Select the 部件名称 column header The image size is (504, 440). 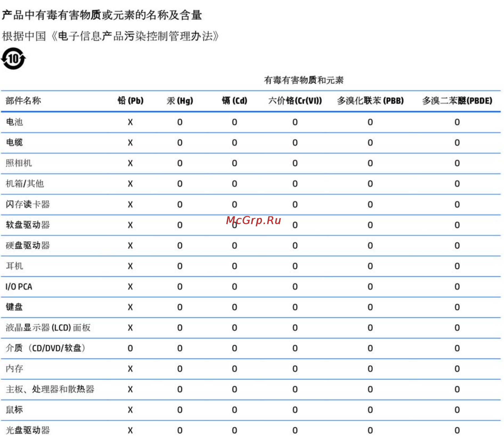pyautogui.click(x=23, y=101)
